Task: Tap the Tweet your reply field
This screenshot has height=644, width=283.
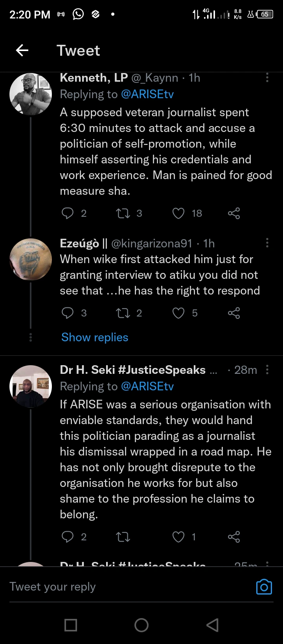Action: (118, 587)
